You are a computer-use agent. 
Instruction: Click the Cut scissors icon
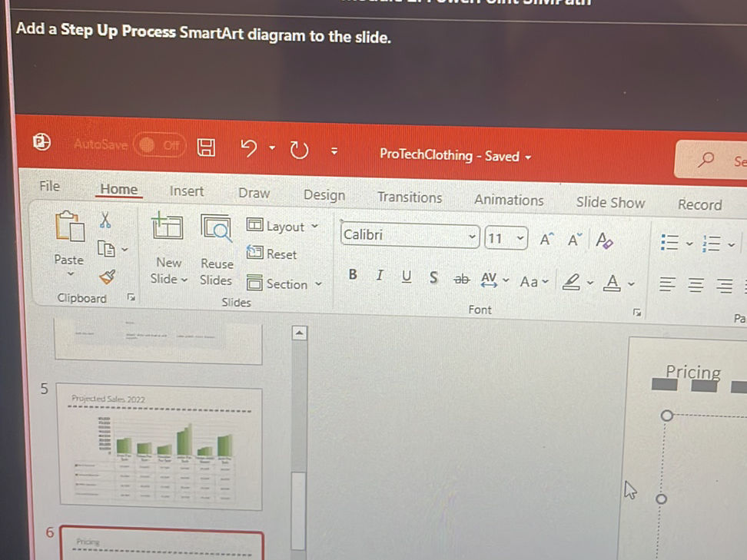(107, 221)
